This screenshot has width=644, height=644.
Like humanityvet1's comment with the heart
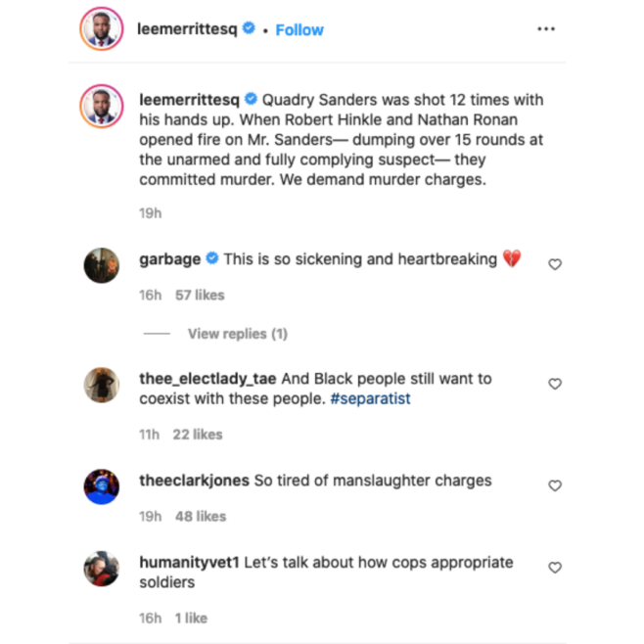point(555,568)
